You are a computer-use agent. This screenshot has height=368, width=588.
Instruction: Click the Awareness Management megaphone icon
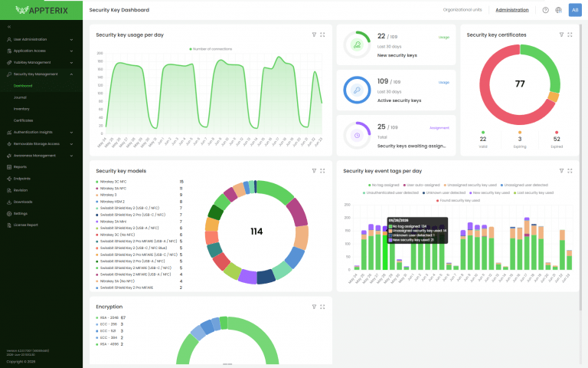(9, 156)
